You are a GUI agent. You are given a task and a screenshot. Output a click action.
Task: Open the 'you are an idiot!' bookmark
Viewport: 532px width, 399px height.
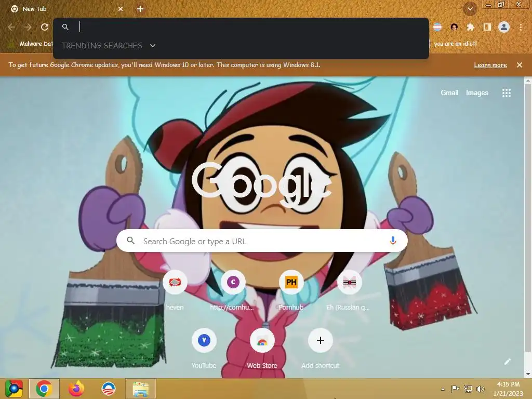[455, 44]
